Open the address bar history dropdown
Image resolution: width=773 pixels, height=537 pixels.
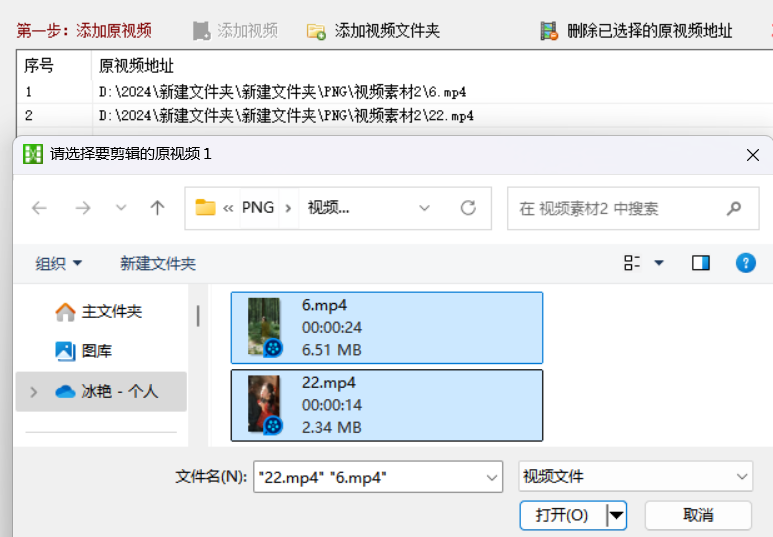[x=424, y=208]
